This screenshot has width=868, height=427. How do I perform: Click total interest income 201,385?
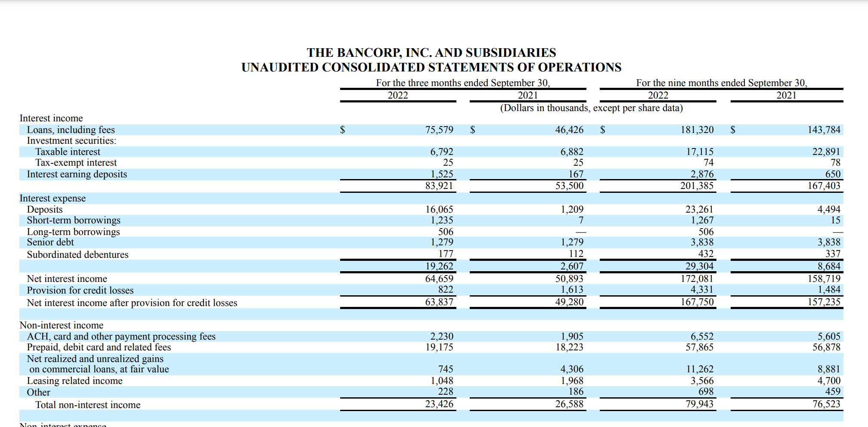[x=697, y=186]
